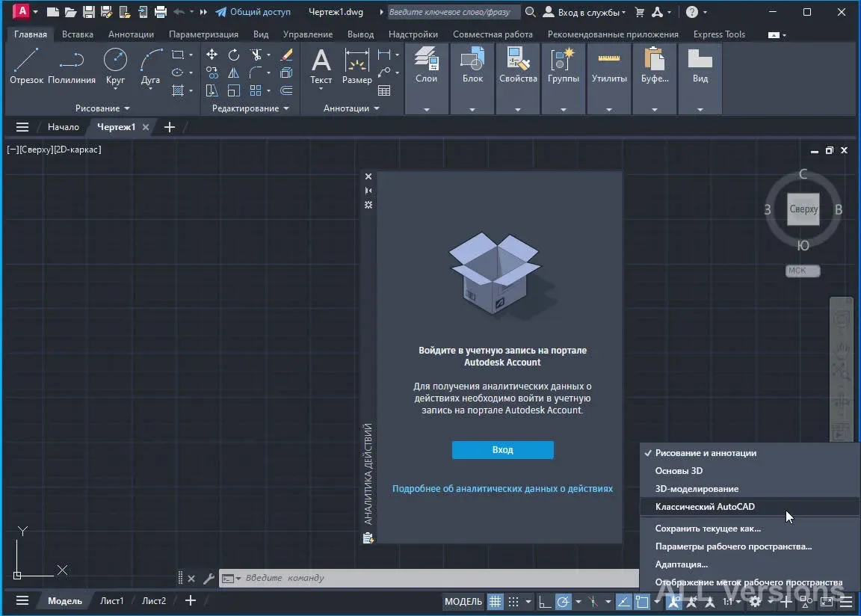Select Классический AutoCAD workspace
861x616 pixels.
(x=750, y=507)
